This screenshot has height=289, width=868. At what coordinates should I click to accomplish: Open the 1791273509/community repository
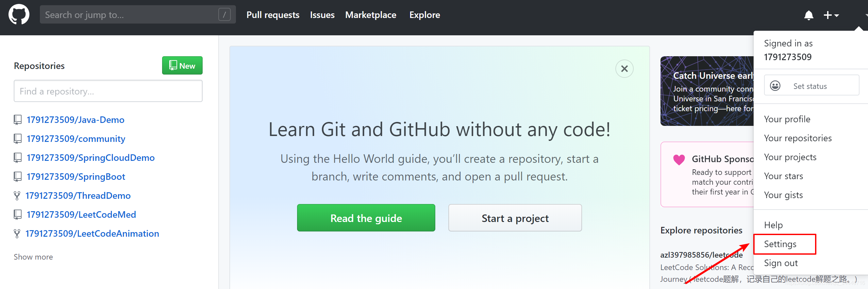[x=76, y=139]
